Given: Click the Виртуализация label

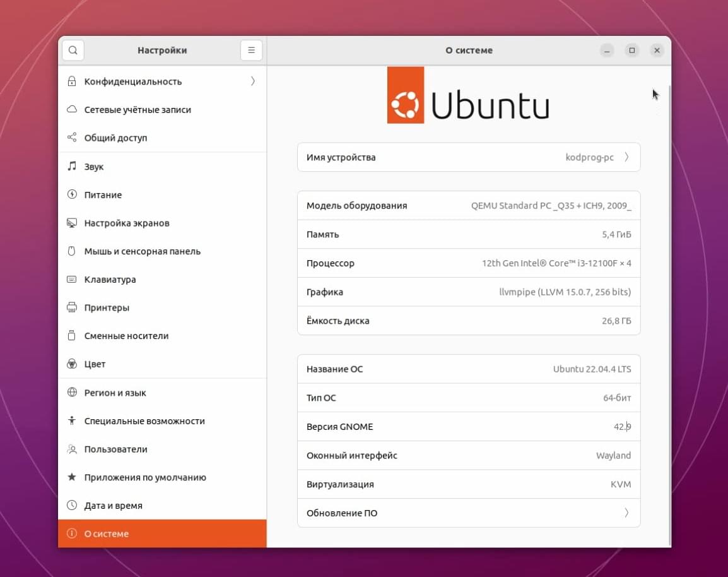Looking at the screenshot, I should [x=340, y=485].
